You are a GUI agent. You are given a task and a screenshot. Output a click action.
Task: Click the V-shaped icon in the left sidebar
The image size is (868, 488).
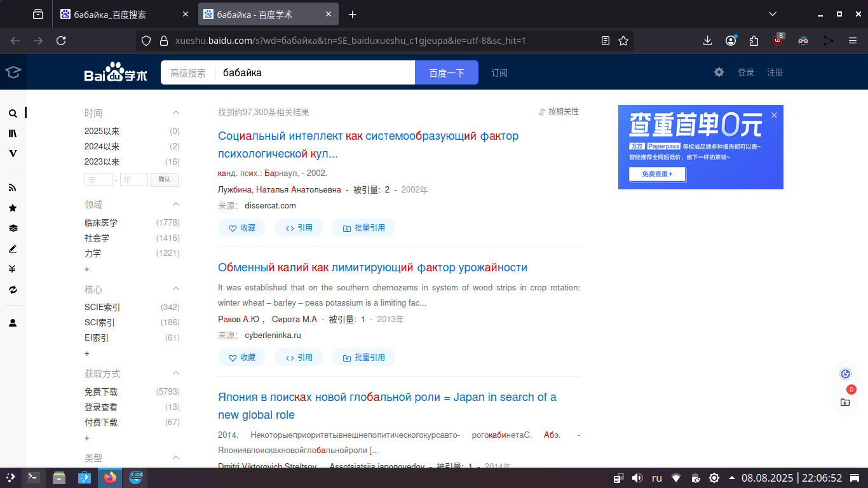(x=13, y=154)
